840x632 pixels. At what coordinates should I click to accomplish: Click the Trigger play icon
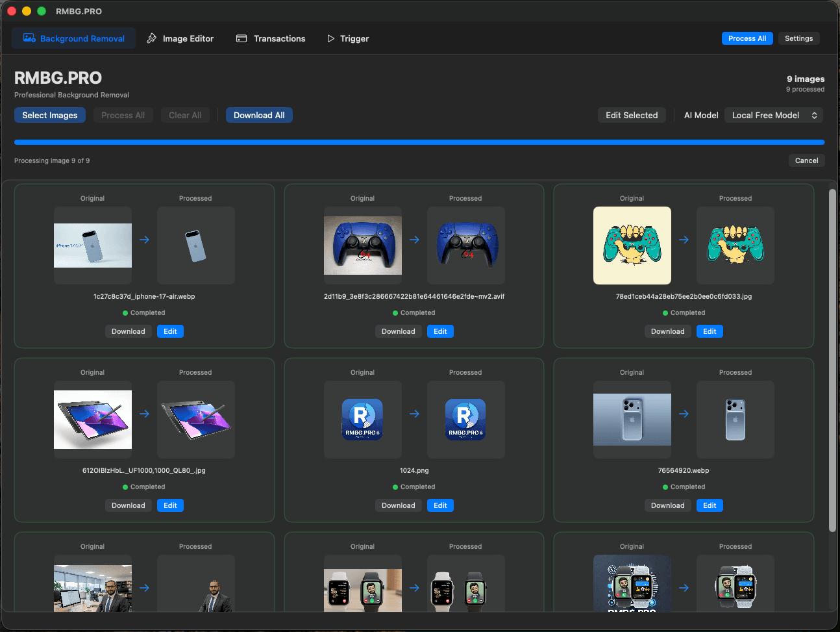(x=330, y=38)
